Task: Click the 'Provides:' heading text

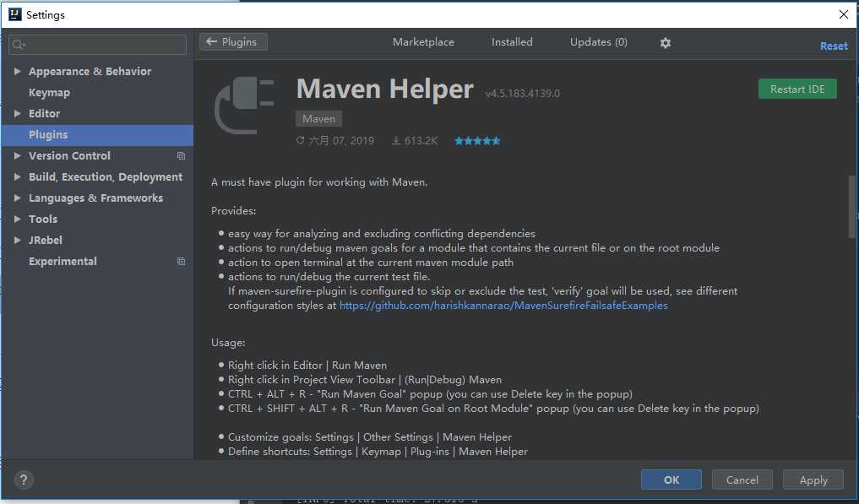Action: click(x=233, y=211)
